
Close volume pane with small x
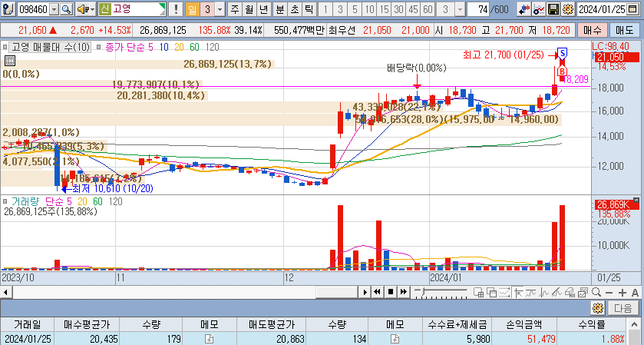[636, 200]
